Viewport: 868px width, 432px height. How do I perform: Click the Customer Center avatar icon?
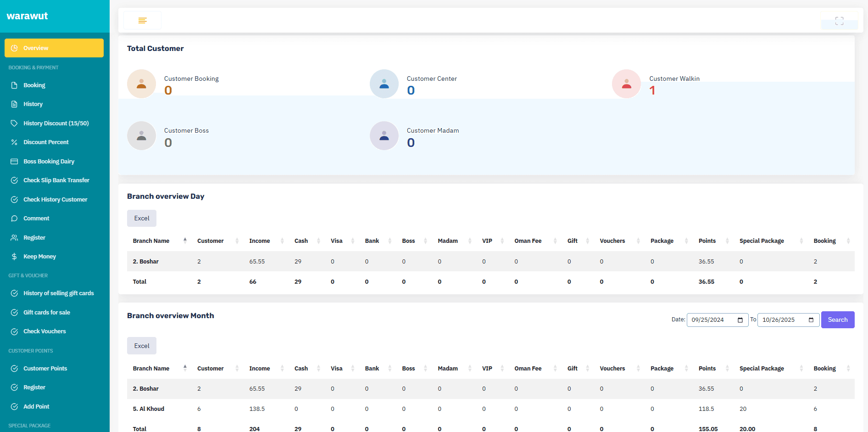384,84
